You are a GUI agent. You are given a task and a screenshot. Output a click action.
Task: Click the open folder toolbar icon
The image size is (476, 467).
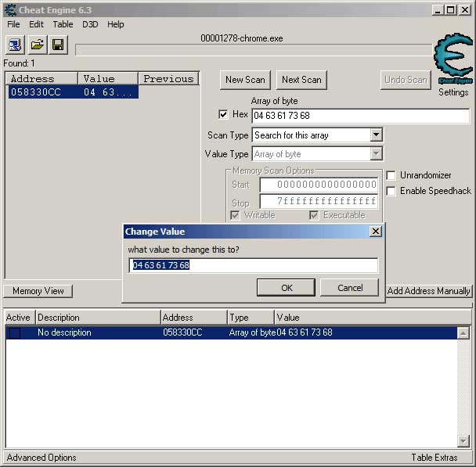pos(37,45)
